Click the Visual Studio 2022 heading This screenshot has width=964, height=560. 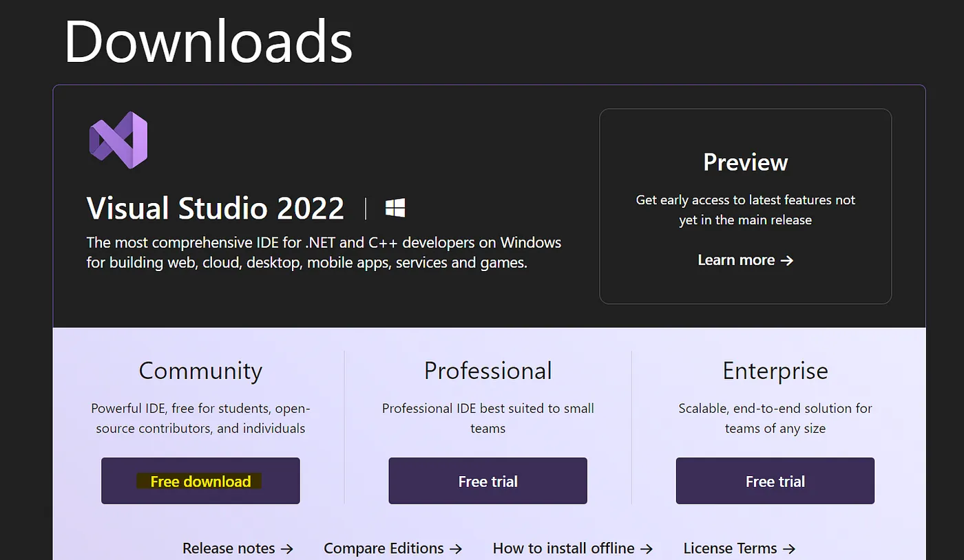[216, 208]
